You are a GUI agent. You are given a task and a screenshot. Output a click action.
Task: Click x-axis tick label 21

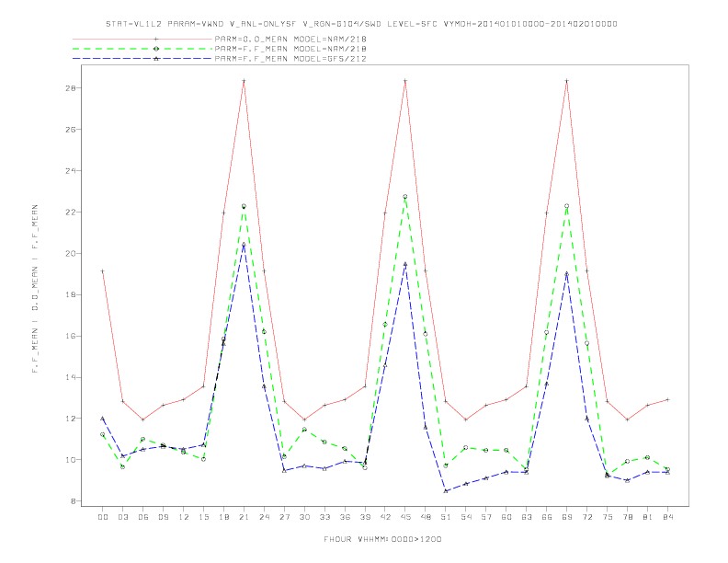244,517
